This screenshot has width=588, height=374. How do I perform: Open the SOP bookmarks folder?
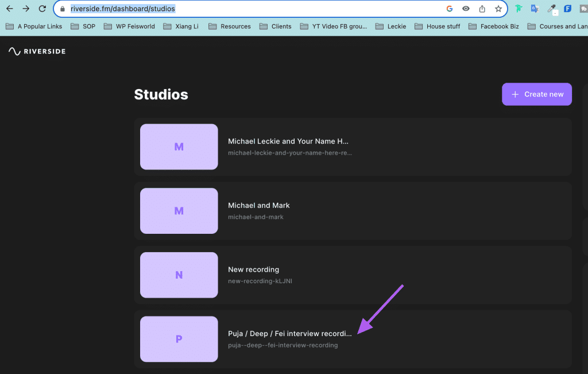pos(83,26)
